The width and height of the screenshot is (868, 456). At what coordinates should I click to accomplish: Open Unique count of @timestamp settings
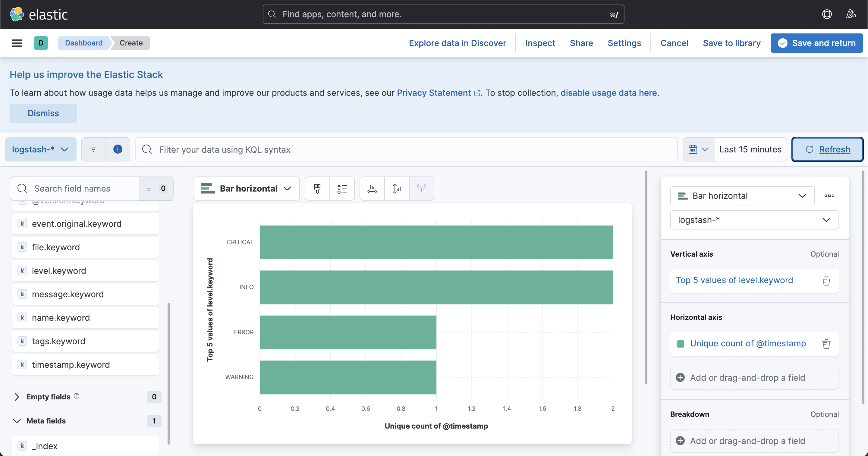click(748, 344)
